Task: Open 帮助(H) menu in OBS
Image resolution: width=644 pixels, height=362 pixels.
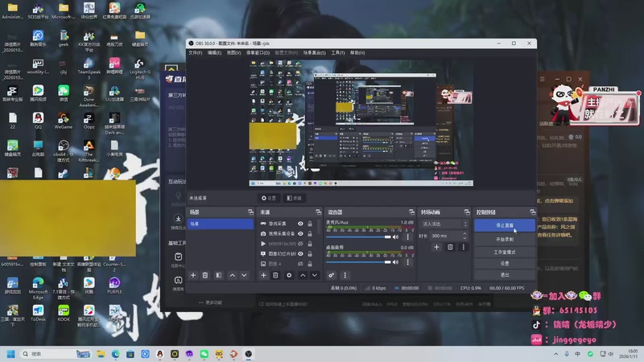Action: (x=357, y=53)
